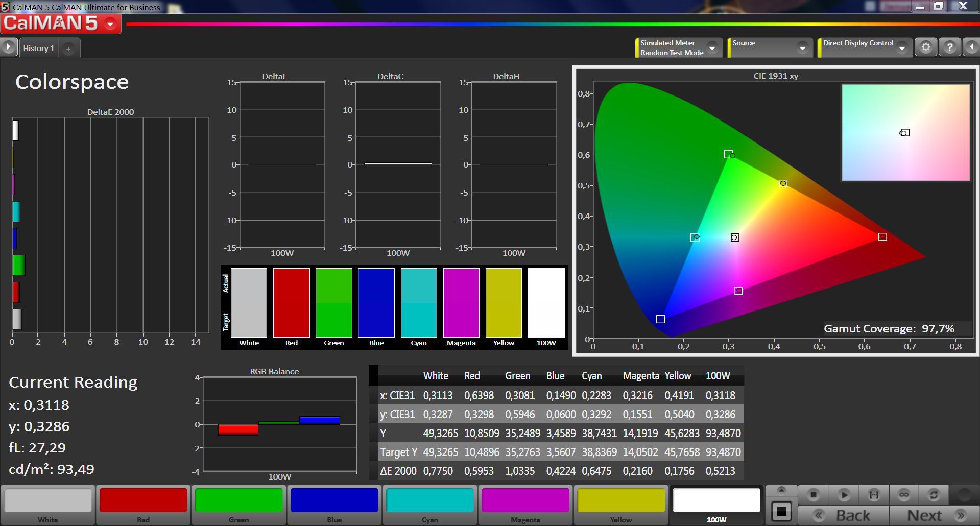This screenshot has height=526, width=980.
Task: Click the Next button
Action: [934, 515]
